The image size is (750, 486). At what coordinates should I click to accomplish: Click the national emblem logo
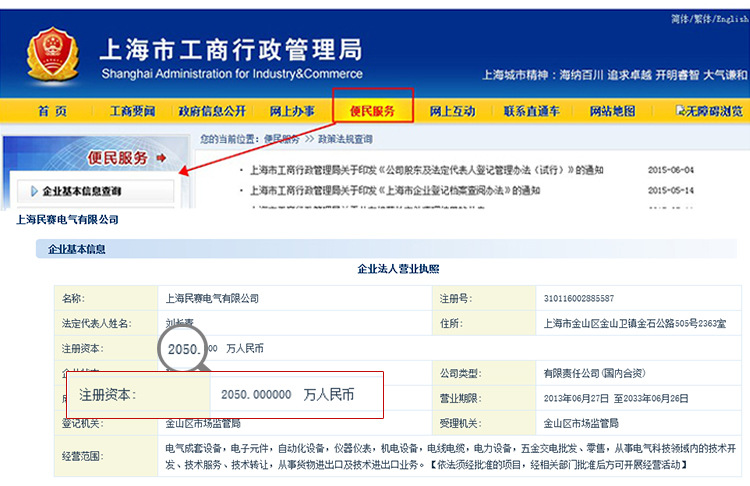pos(53,54)
